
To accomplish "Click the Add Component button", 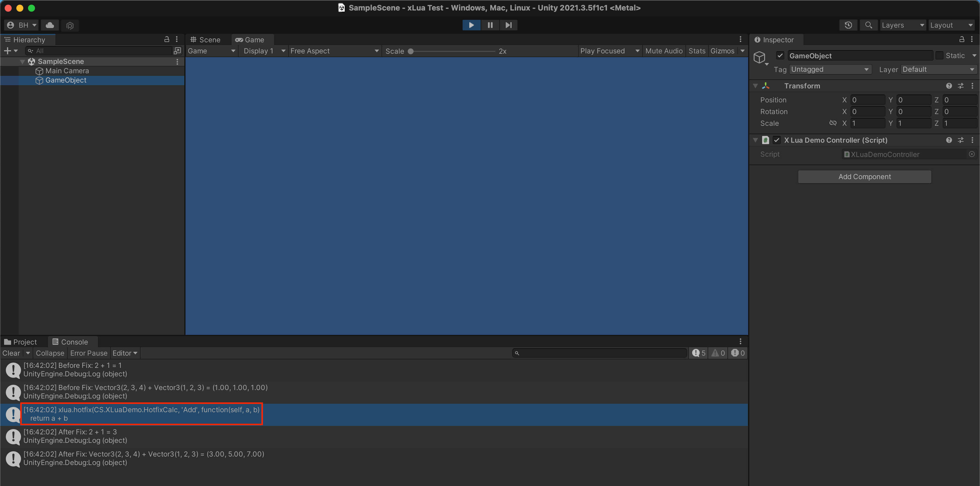I will coord(864,176).
